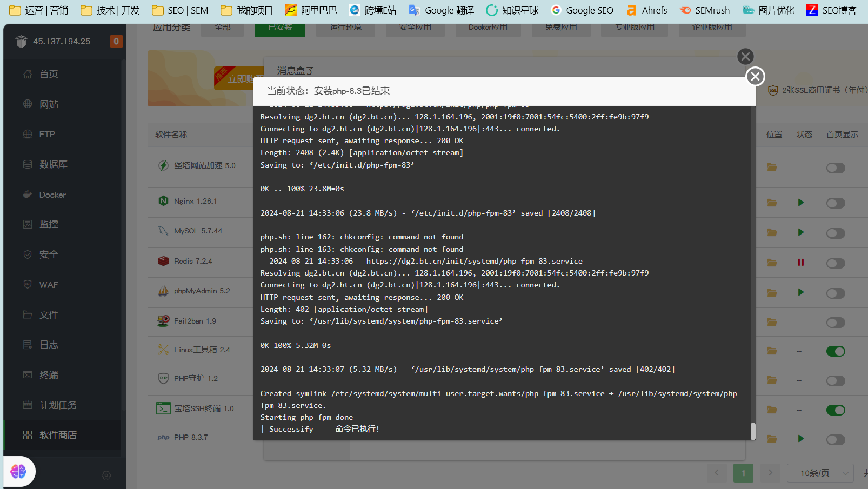Click the PHP守护 1.2 shield icon
Viewport: 868px width, 489px height.
(x=163, y=378)
